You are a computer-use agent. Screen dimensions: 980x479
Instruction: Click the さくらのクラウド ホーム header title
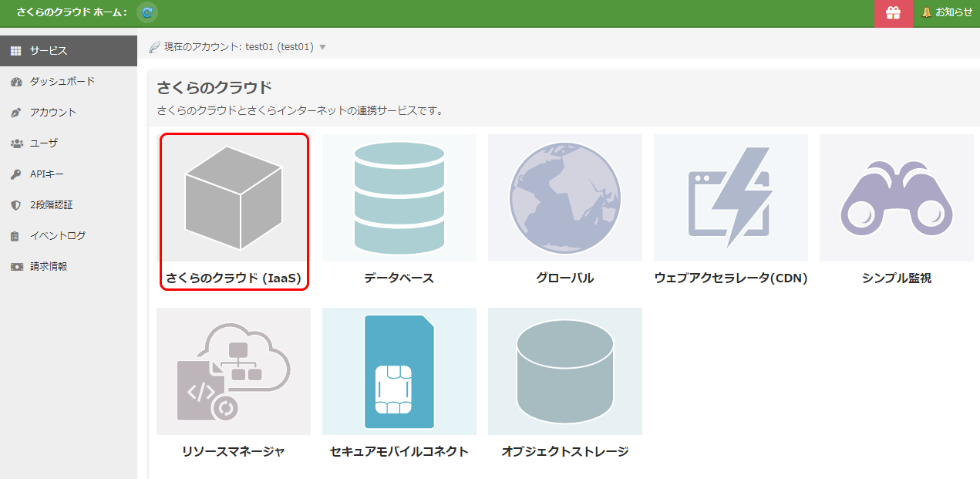tap(72, 12)
